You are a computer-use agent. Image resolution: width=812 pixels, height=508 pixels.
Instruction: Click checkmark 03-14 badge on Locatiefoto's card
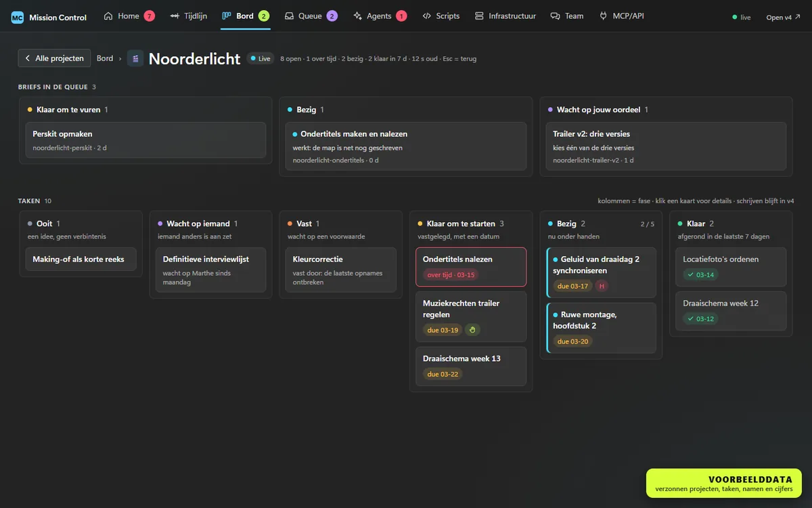tap(700, 274)
